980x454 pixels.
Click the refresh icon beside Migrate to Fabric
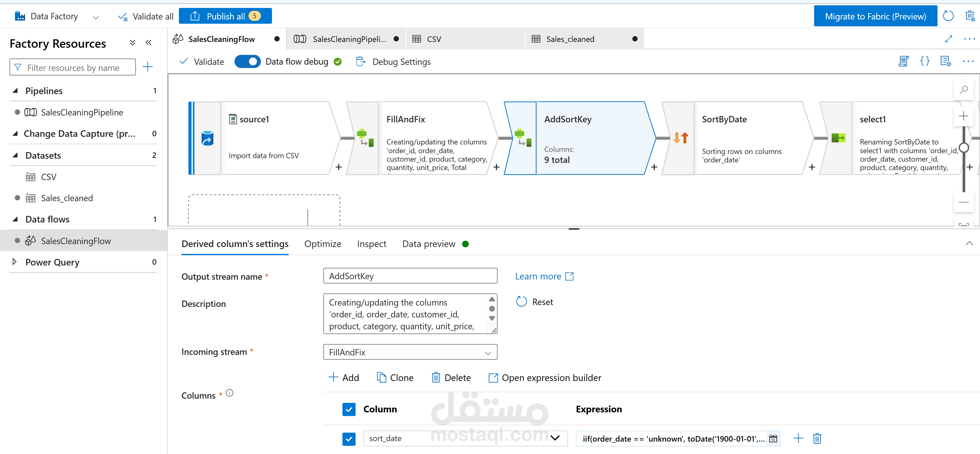coord(948,16)
